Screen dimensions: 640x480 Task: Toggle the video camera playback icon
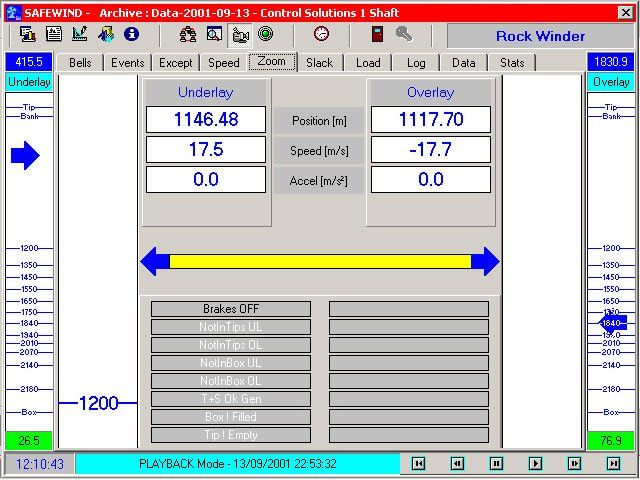point(240,36)
